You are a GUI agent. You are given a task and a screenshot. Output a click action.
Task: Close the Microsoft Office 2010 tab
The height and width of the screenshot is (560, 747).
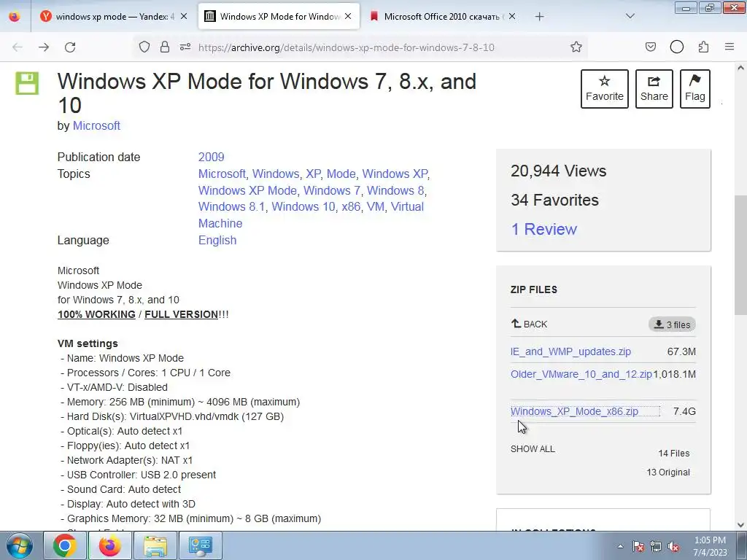511,16
